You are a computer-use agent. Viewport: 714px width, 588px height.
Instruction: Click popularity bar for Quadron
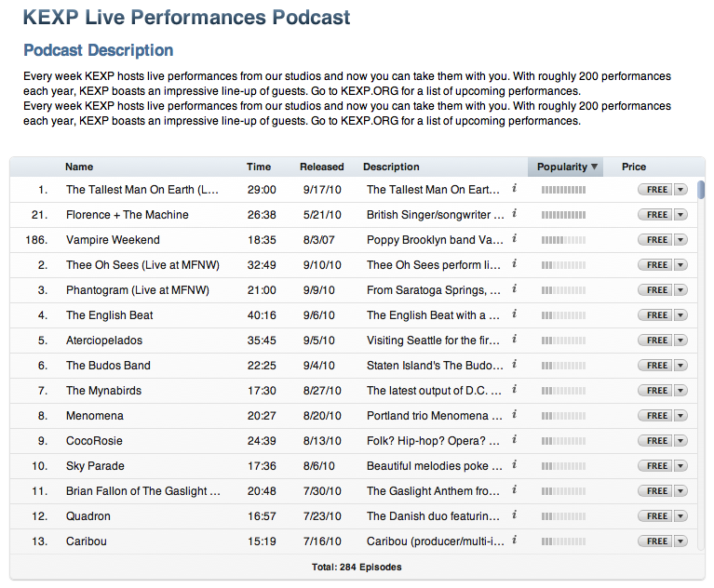[x=564, y=516]
